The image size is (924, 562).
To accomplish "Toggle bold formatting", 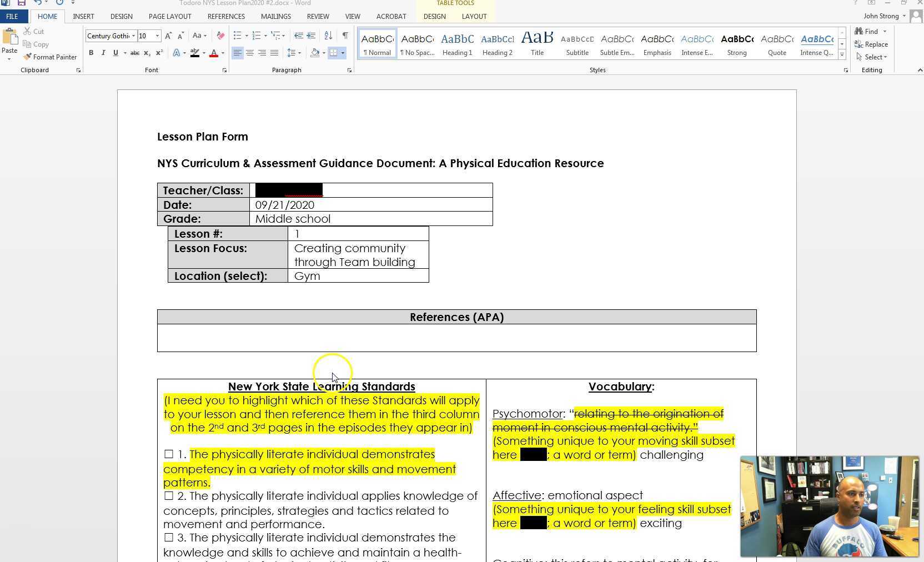I will [91, 53].
